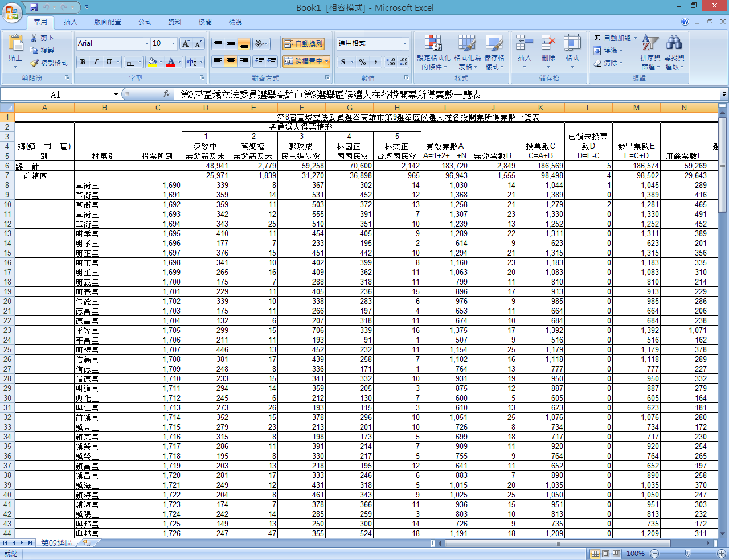Toggle Bold formatting
The image size is (729, 560).
83,62
